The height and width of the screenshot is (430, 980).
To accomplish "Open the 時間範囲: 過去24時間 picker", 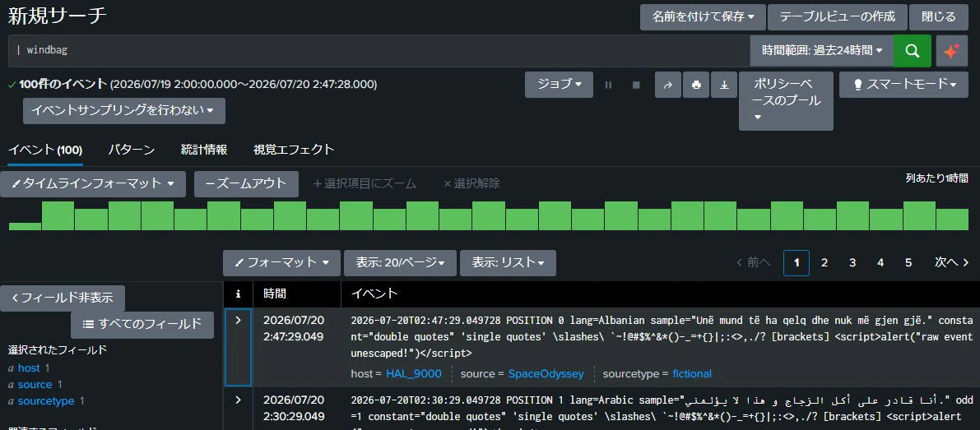I will (822, 51).
